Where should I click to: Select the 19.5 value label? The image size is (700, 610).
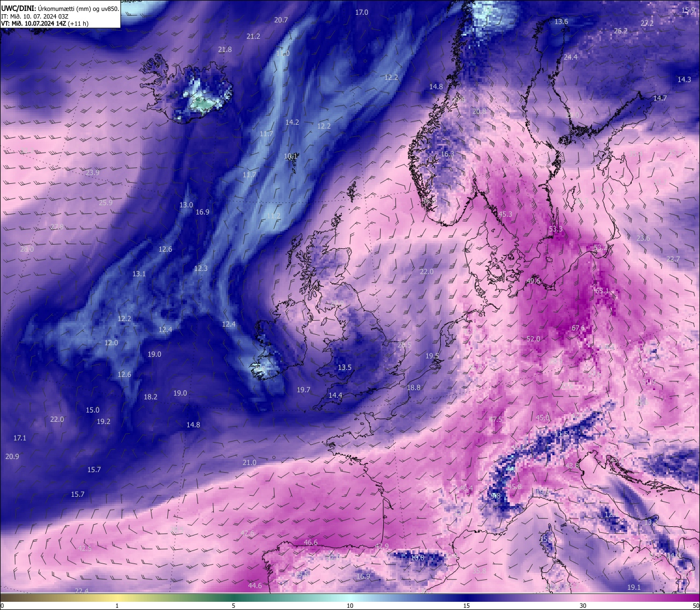coord(432,356)
